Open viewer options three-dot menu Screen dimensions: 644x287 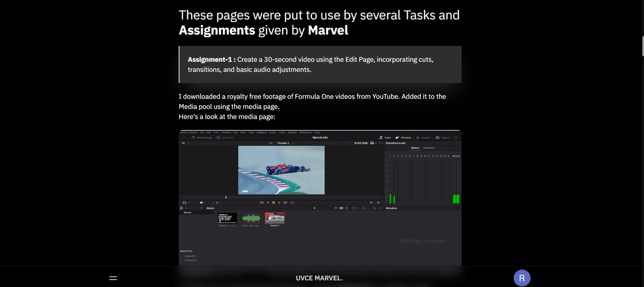pyautogui.click(x=381, y=143)
